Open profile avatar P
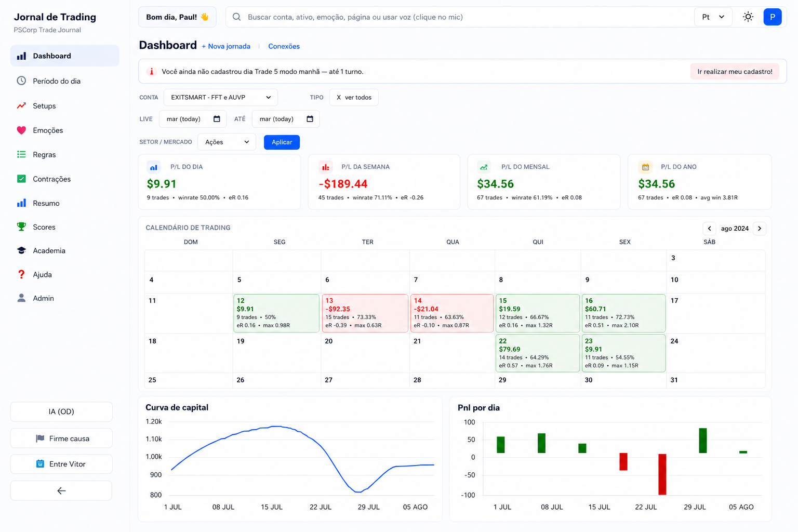 pyautogui.click(x=773, y=17)
